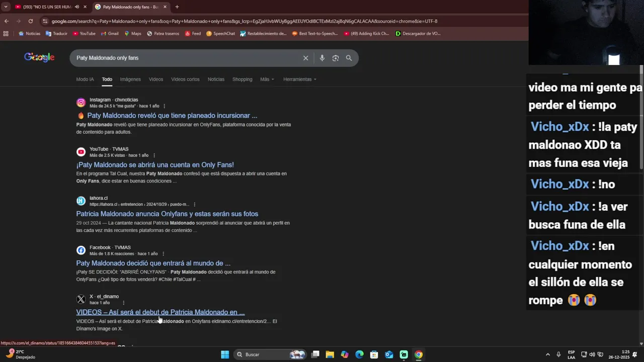The width and height of the screenshot is (644, 362).
Task: Open a new browser tab
Action: 177,7
